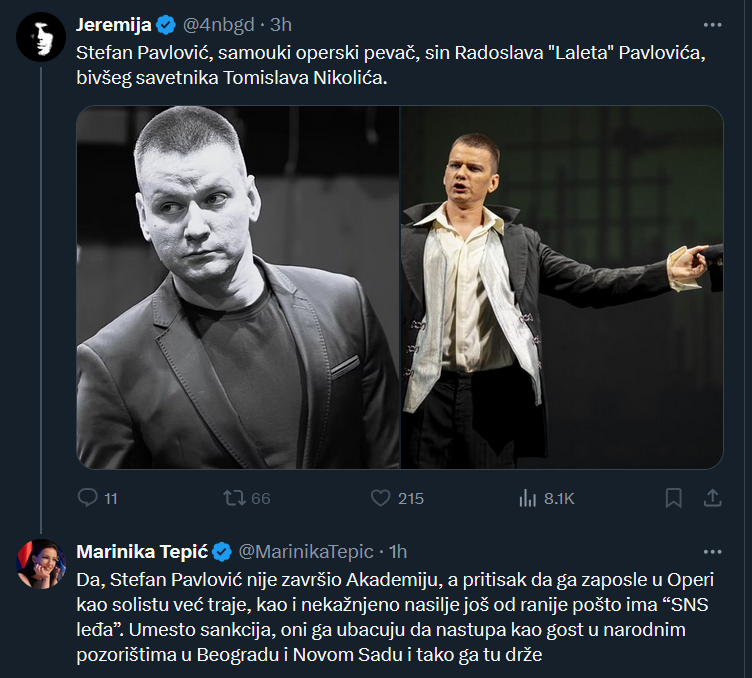Like Jeremija's tweet with the heart icon

click(380, 498)
